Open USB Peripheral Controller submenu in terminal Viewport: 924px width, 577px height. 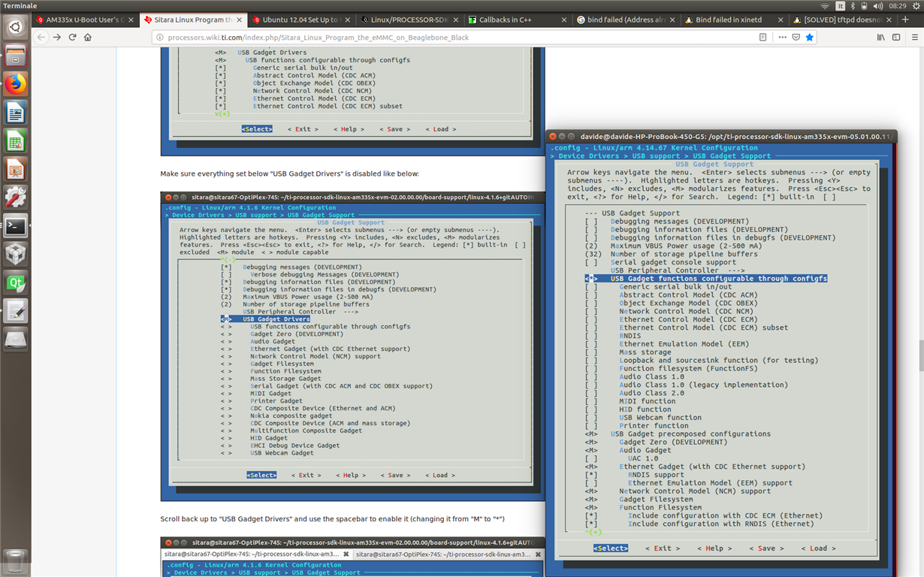(678, 270)
